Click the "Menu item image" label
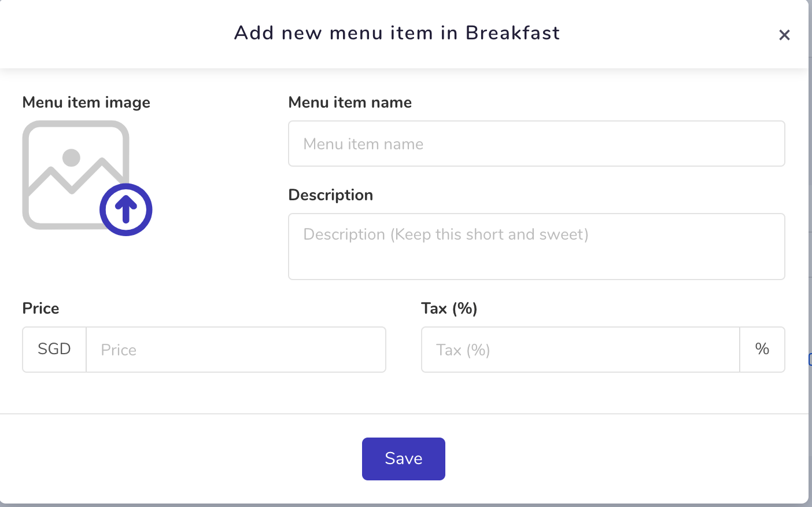Image resolution: width=812 pixels, height=507 pixels. [x=86, y=102]
